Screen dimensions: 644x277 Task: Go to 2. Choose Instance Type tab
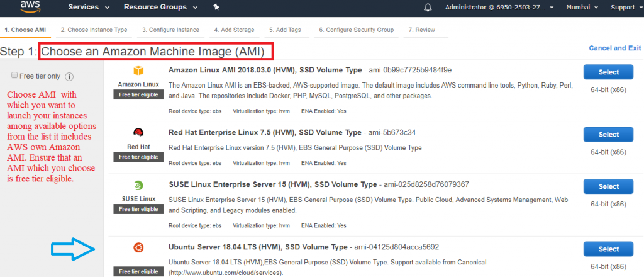94,30
